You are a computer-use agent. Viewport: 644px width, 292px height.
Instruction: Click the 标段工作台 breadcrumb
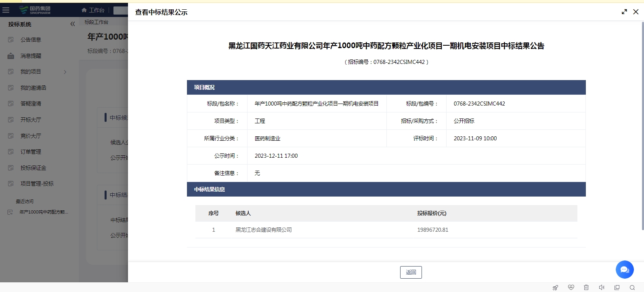tap(96, 22)
